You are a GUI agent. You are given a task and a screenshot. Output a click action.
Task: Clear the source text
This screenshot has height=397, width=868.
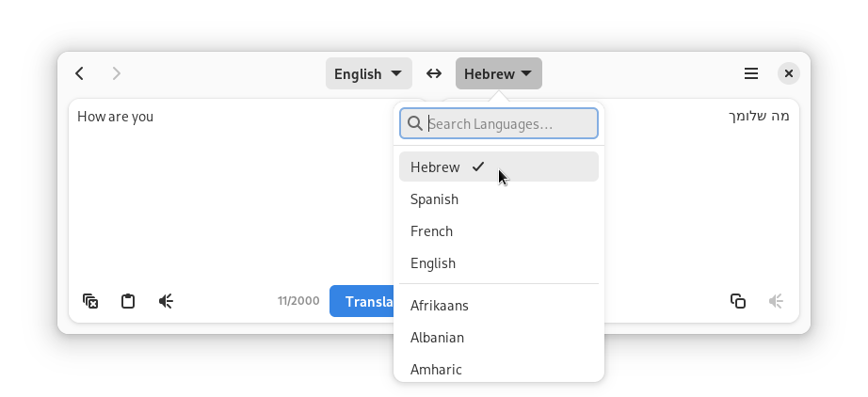90,301
